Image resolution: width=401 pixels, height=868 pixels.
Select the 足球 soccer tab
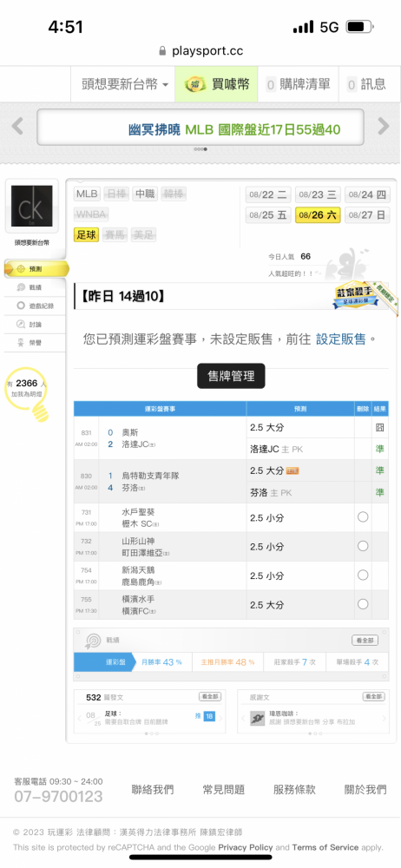(x=86, y=234)
